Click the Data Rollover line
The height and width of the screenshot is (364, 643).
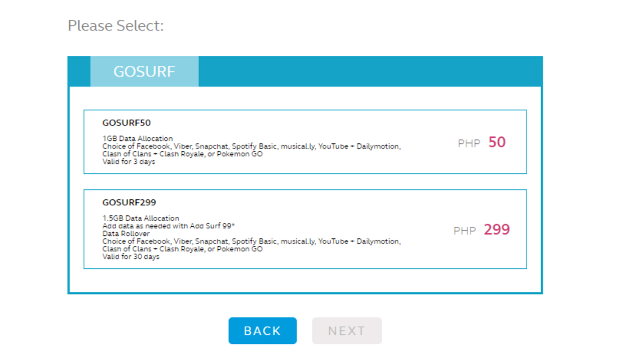pos(126,234)
